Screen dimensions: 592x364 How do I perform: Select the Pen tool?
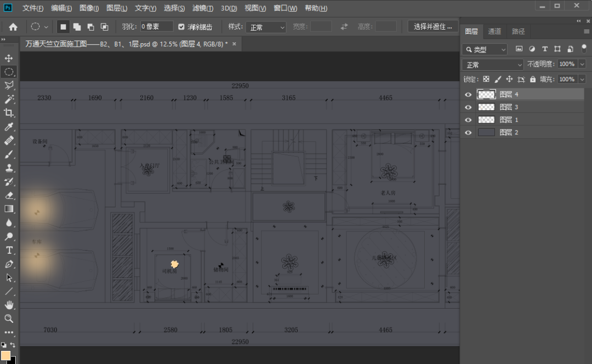pyautogui.click(x=9, y=264)
